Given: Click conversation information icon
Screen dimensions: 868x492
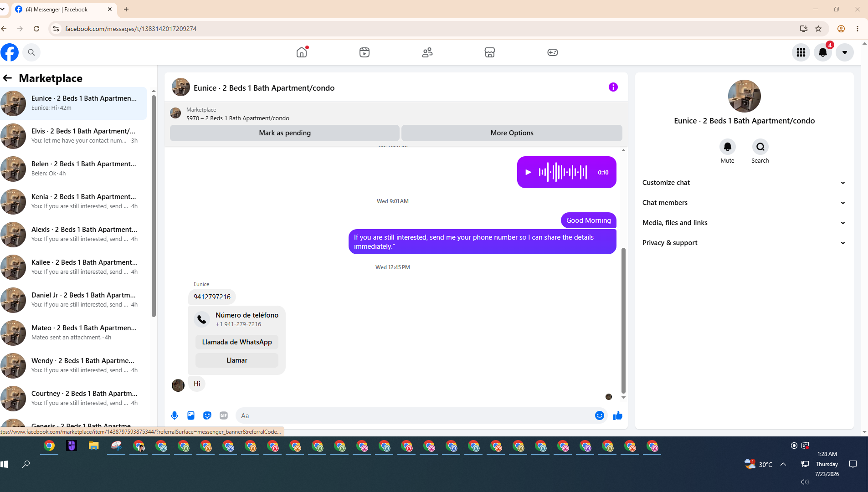Looking at the screenshot, I should (x=613, y=87).
